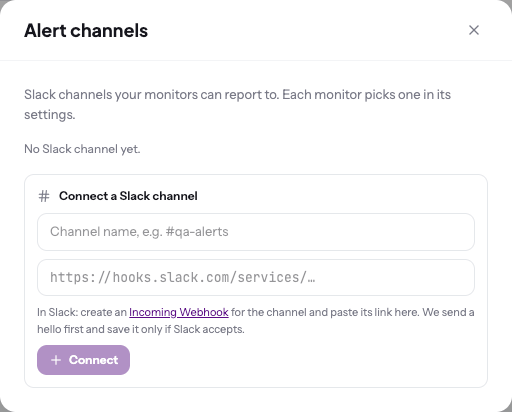This screenshot has width=512, height=412.
Task: Focus the Slack webhook URL field
Action: point(256,277)
